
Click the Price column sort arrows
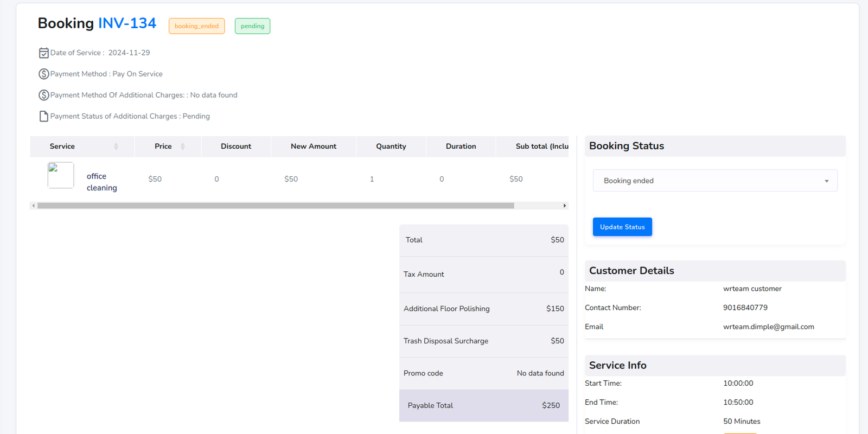183,146
